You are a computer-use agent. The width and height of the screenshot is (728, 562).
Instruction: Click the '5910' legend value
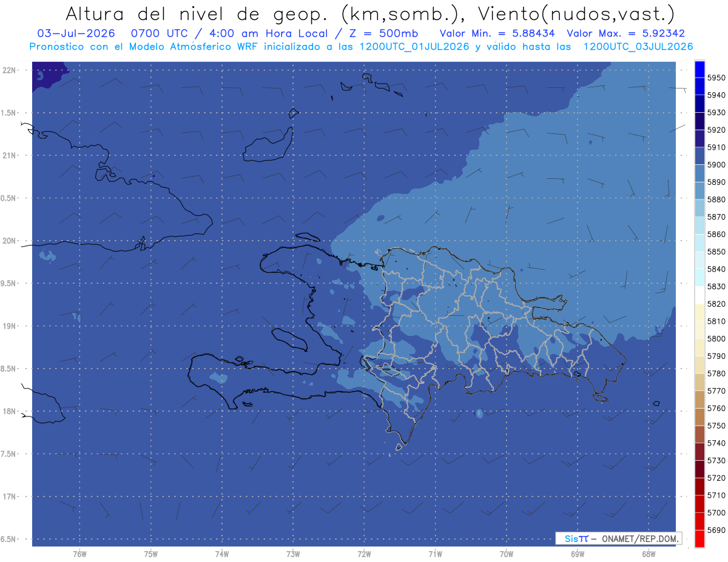(716, 147)
